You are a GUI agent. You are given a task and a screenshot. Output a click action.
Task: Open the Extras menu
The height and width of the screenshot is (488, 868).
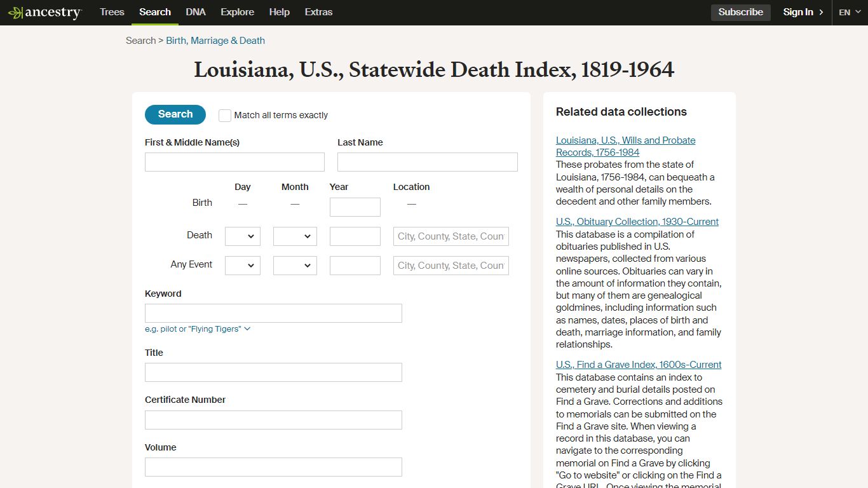pyautogui.click(x=318, y=12)
